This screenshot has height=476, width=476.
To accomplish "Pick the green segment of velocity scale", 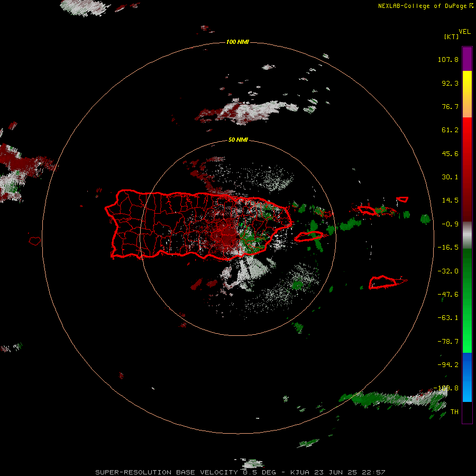I will (x=467, y=300).
